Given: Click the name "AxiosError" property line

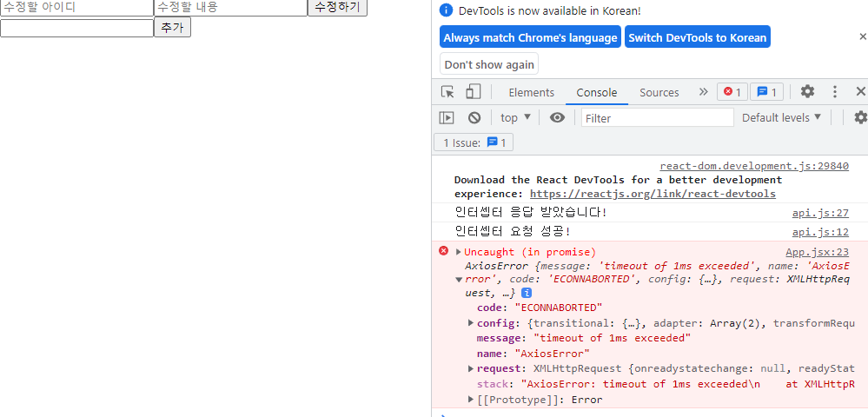Looking at the screenshot, I should [x=533, y=354].
